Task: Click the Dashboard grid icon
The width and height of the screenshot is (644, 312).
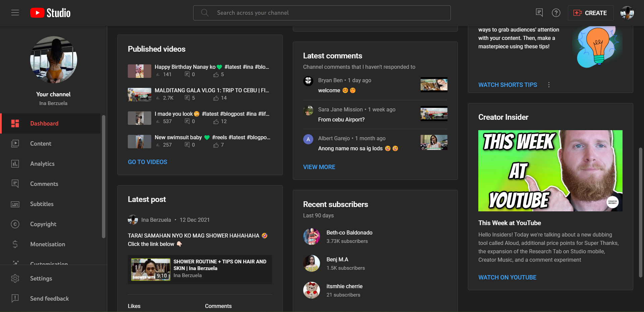Action: tap(15, 123)
